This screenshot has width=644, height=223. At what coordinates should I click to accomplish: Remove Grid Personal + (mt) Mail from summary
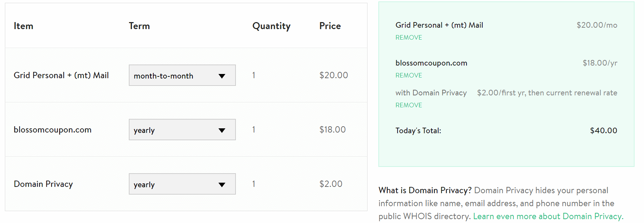(x=409, y=38)
